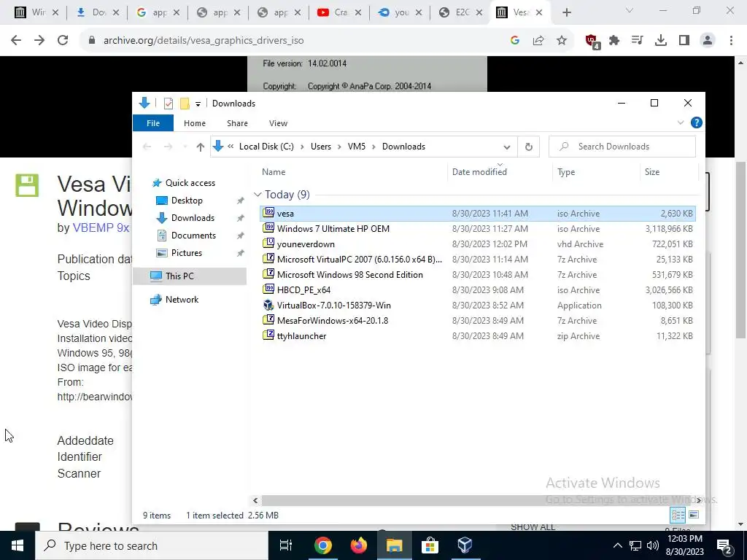Screen dimensions: 747x560
Task: Refresh the Downloads folder view
Action: coord(528,147)
